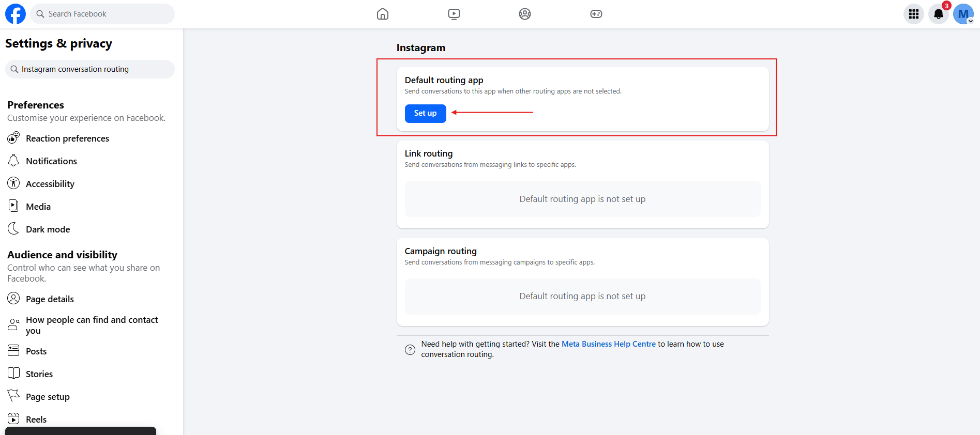This screenshot has width=980, height=435.
Task: Select Accessibility in the sidebar
Action: (x=50, y=184)
